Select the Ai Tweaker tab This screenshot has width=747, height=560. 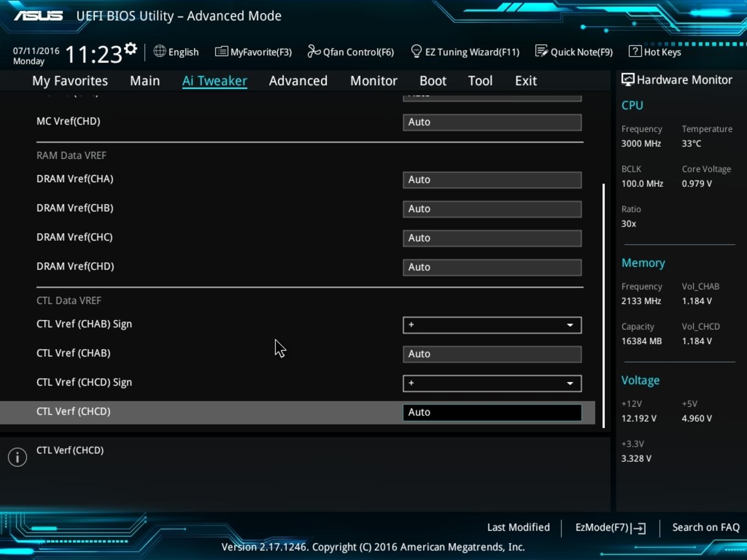click(x=215, y=81)
